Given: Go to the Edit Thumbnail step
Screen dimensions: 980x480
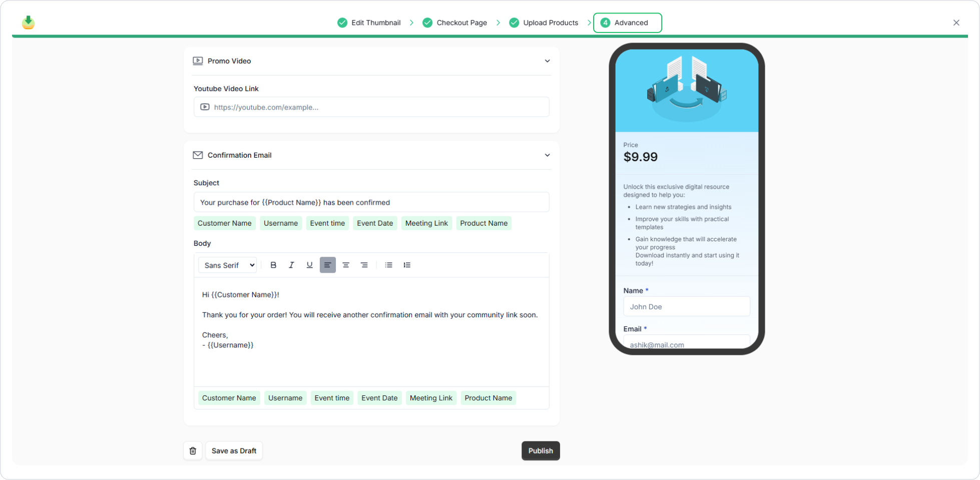Looking at the screenshot, I should (369, 23).
